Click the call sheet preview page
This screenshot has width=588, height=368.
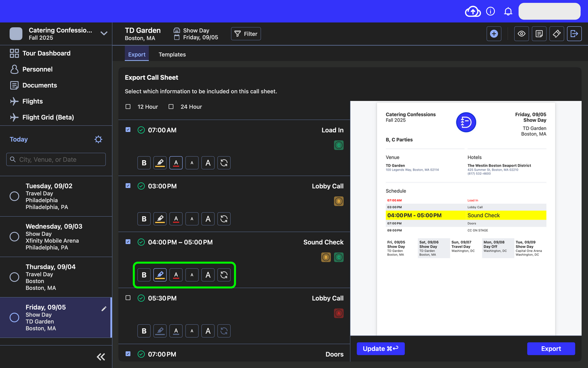pos(466,219)
